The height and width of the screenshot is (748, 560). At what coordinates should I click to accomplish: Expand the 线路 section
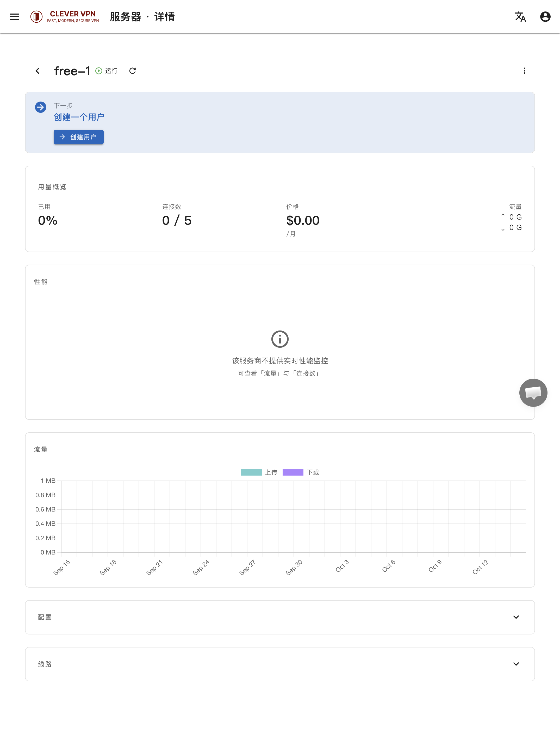[280, 664]
